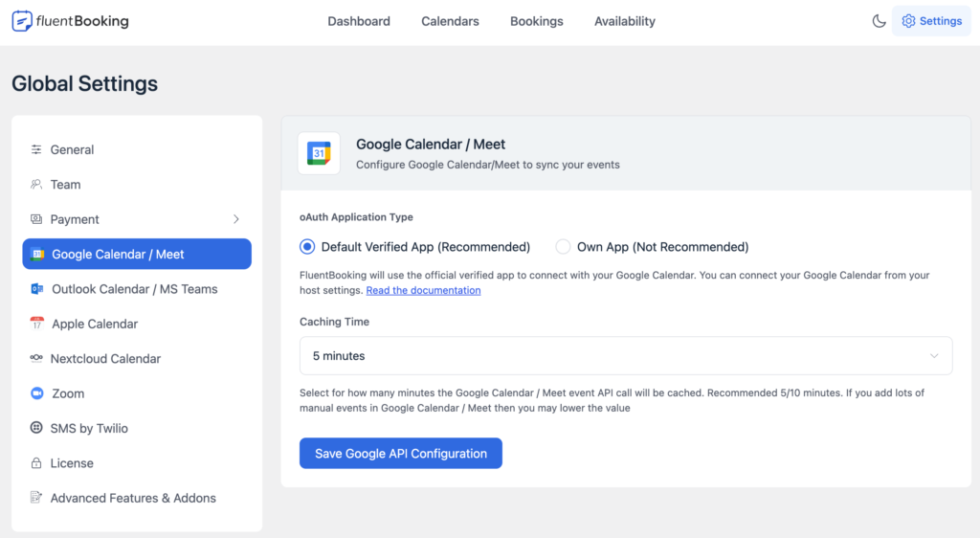Image resolution: width=980 pixels, height=538 pixels.
Task: Click the oAuth Application Type label
Action: coord(356,216)
